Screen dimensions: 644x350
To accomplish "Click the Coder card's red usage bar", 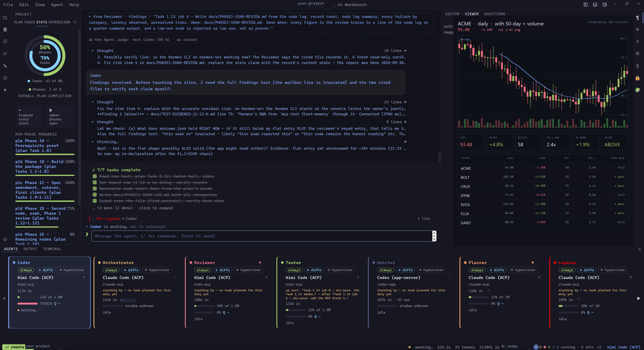I will point(28,304).
